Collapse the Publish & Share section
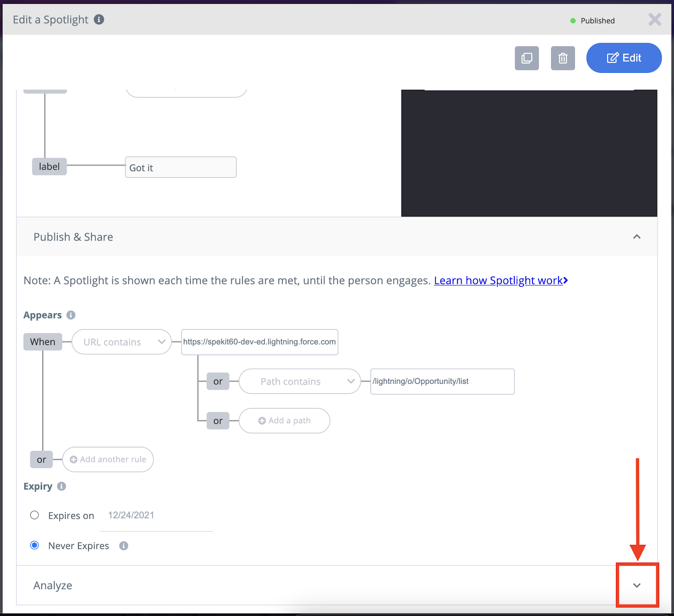Viewport: 674px width, 616px height. coord(637,237)
